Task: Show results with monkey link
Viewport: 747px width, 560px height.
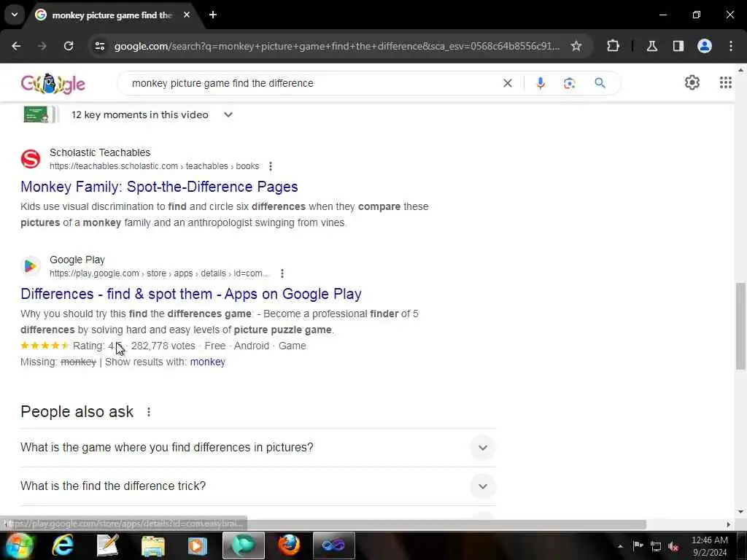Action: coord(208,362)
